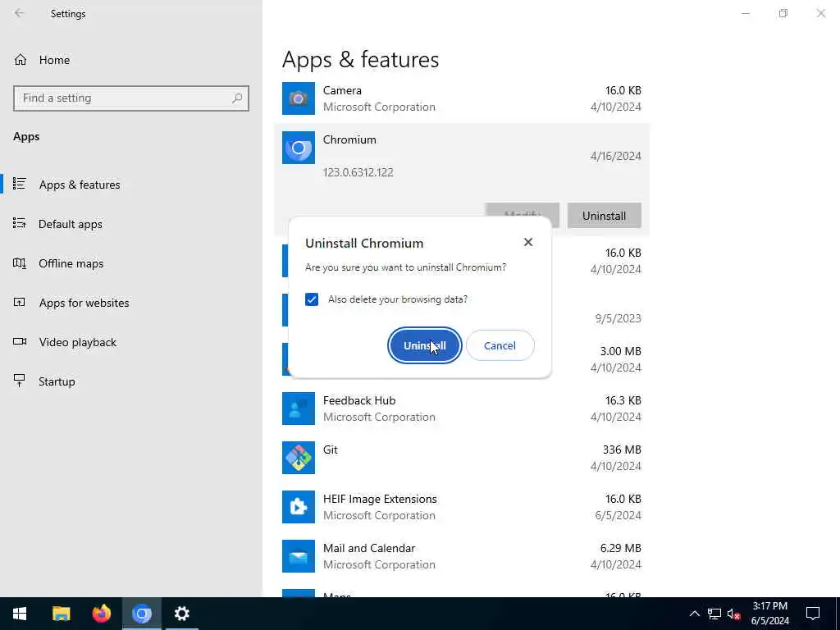Click the gray Uninstall button under Chromium
840x630 pixels.
604,216
